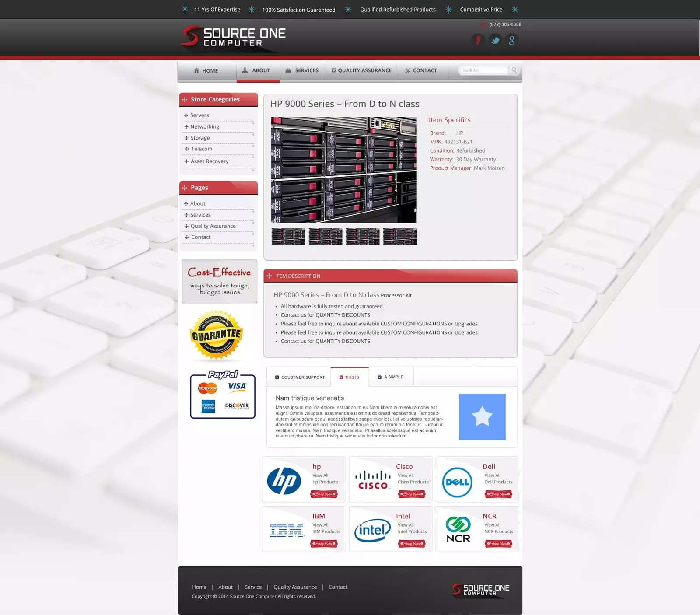Open the Google Plus social icon

point(512,40)
